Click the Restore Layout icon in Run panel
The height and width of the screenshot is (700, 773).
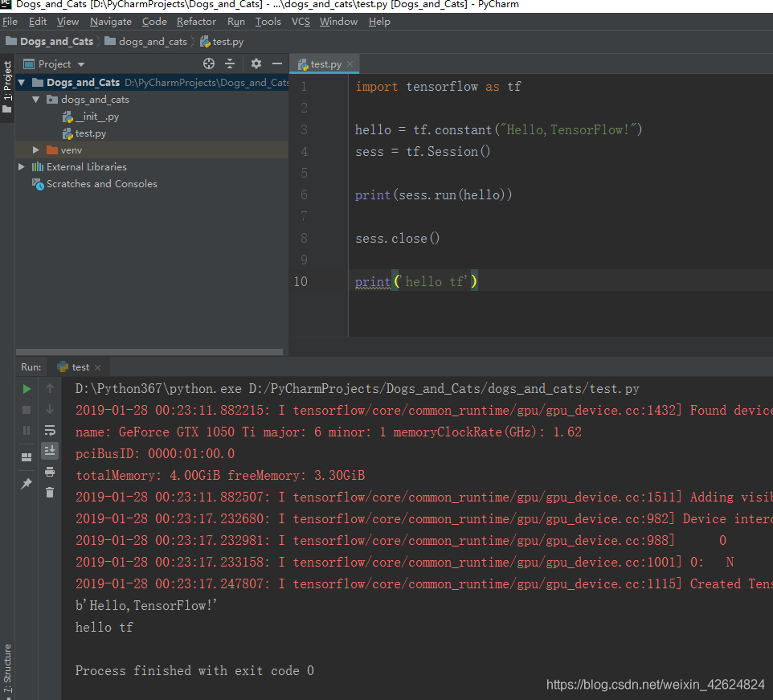tap(27, 457)
